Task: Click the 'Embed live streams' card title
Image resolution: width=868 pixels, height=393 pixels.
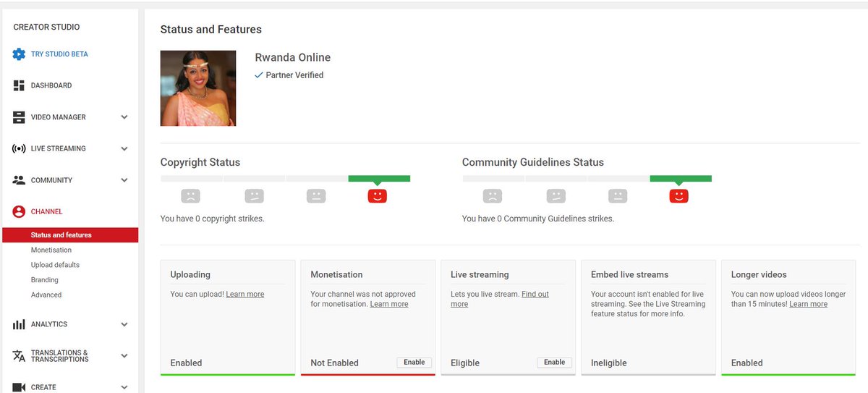Action: tap(630, 275)
